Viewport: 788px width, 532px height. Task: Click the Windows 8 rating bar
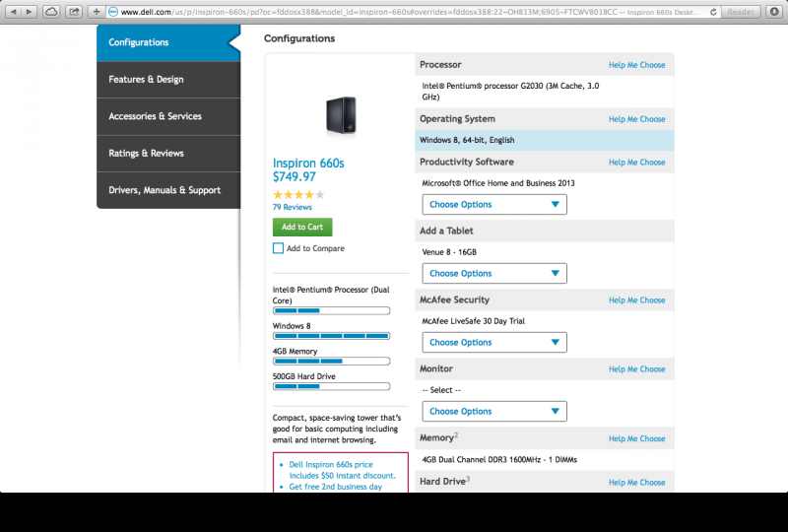click(331, 336)
